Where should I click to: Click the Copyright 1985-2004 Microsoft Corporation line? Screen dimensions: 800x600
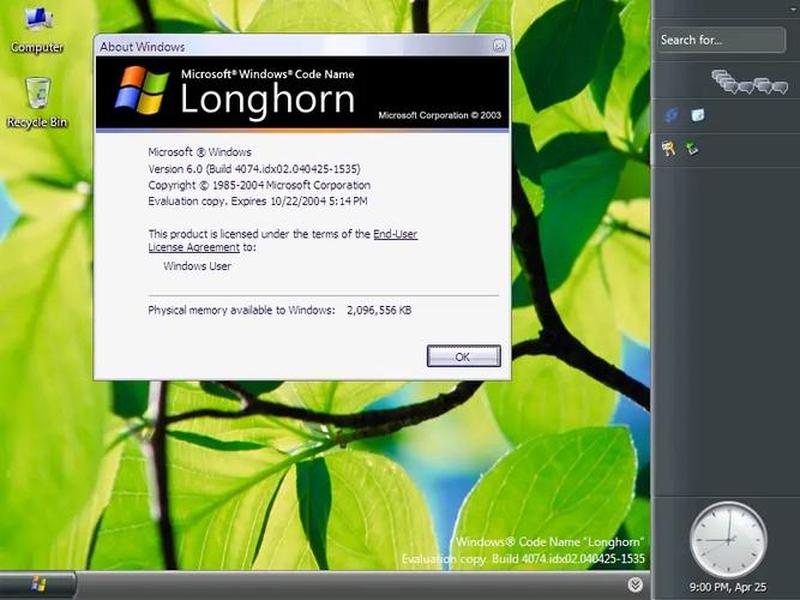point(259,185)
